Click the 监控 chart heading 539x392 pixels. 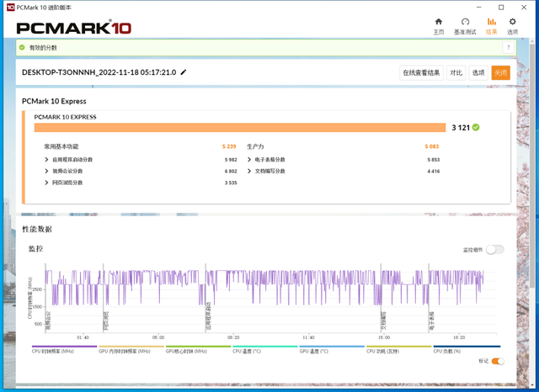(x=35, y=248)
